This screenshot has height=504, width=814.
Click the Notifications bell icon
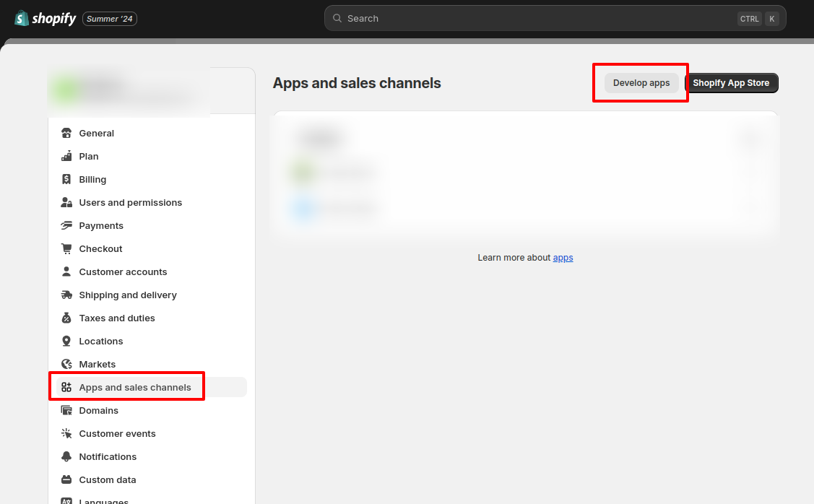click(x=66, y=457)
